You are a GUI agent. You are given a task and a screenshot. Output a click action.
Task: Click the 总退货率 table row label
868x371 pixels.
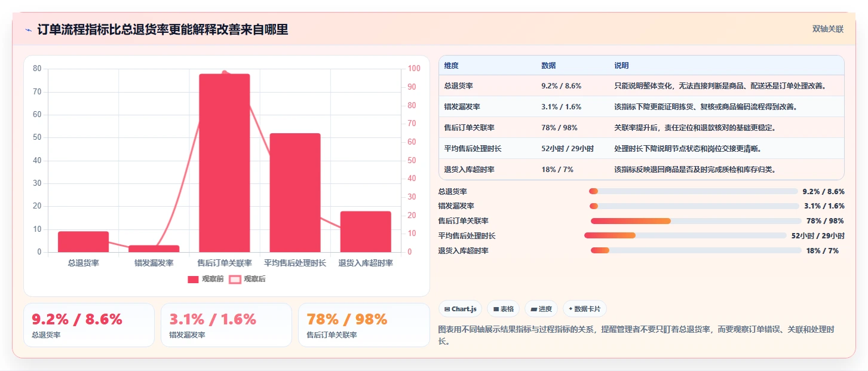pyautogui.click(x=459, y=86)
